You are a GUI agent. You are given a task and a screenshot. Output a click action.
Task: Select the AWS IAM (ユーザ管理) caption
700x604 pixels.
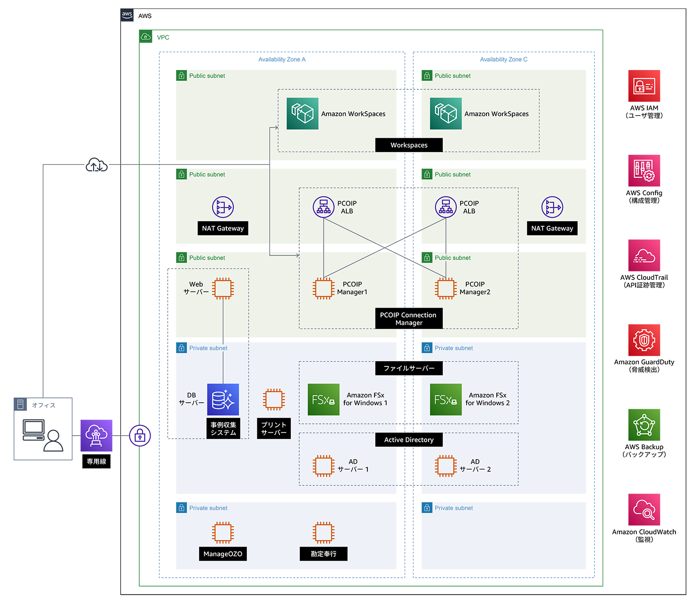click(644, 111)
